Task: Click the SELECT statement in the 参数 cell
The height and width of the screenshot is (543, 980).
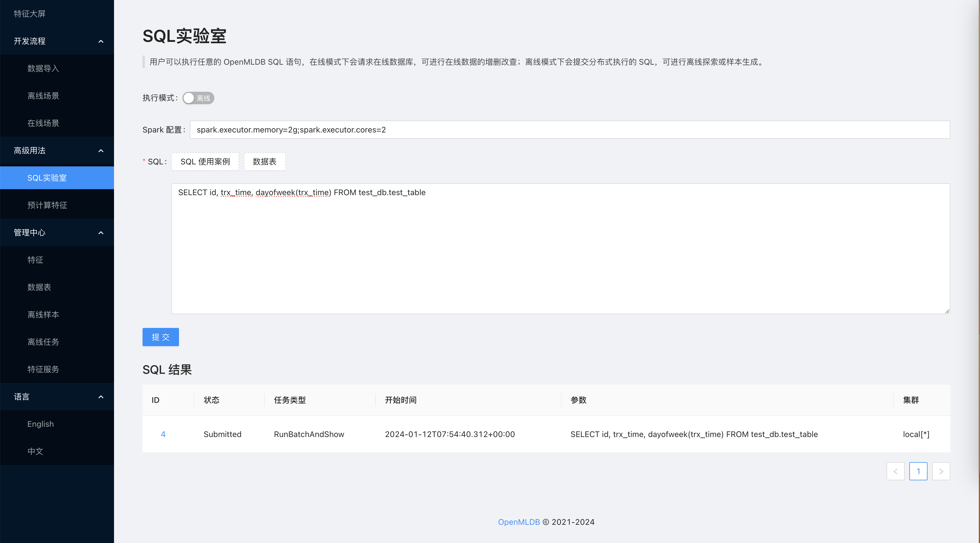Action: (x=694, y=434)
